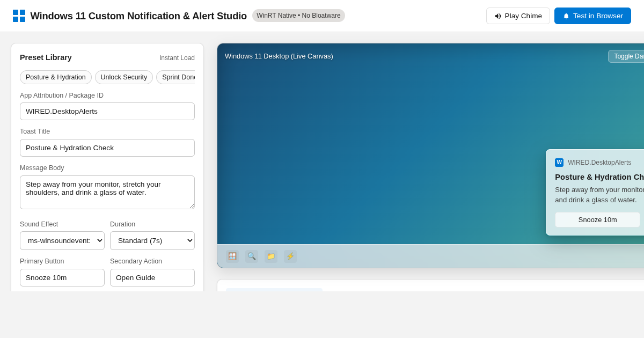Click the Instant Load label
The height and width of the screenshot is (338, 644).
(x=177, y=58)
